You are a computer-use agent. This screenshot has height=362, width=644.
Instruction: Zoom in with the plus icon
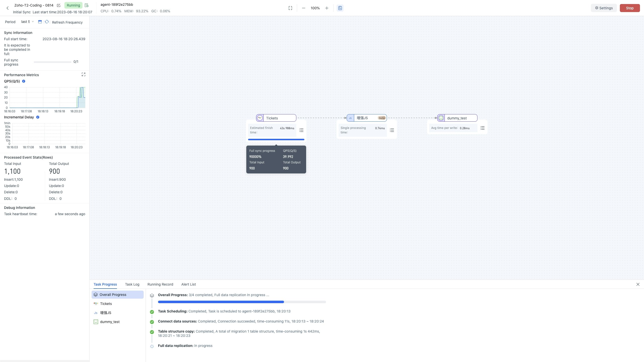[327, 8]
